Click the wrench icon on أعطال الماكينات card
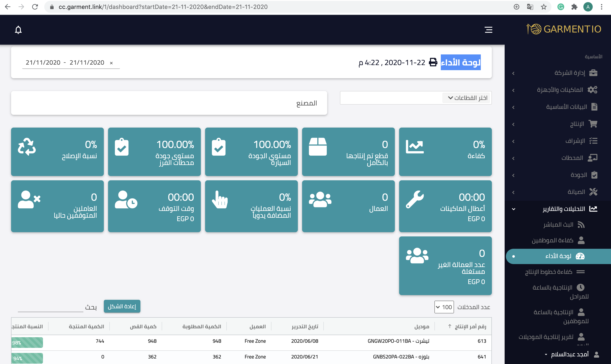 tap(415, 199)
